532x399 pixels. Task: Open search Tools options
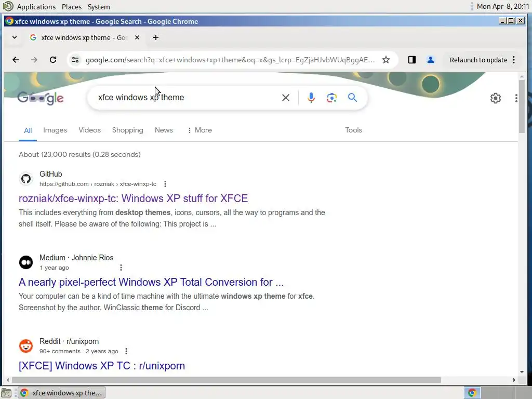coord(353,130)
